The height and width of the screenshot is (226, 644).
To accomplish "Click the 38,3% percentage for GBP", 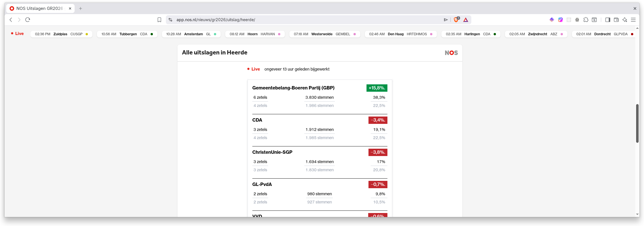I will 379,97.
